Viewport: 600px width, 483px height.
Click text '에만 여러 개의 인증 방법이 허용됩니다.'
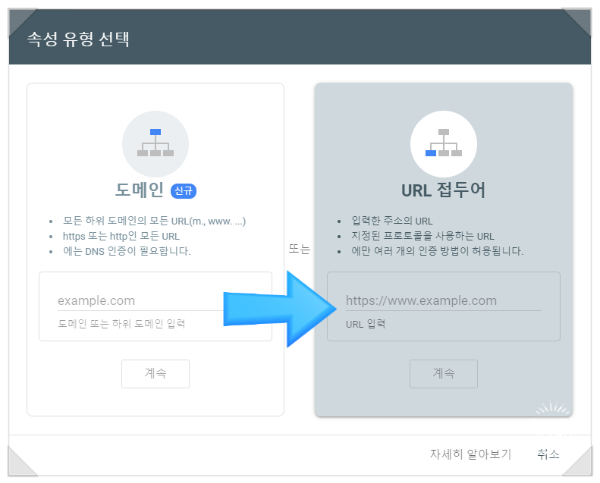click(x=437, y=251)
